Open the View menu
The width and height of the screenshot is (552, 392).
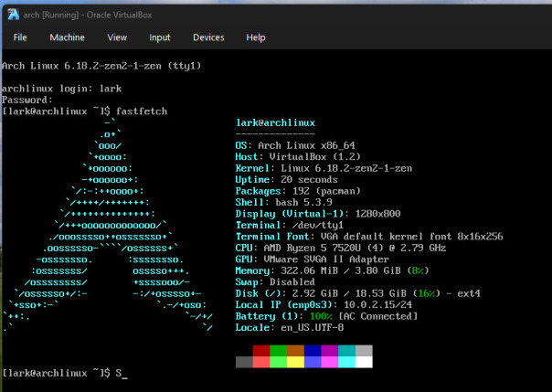(117, 37)
